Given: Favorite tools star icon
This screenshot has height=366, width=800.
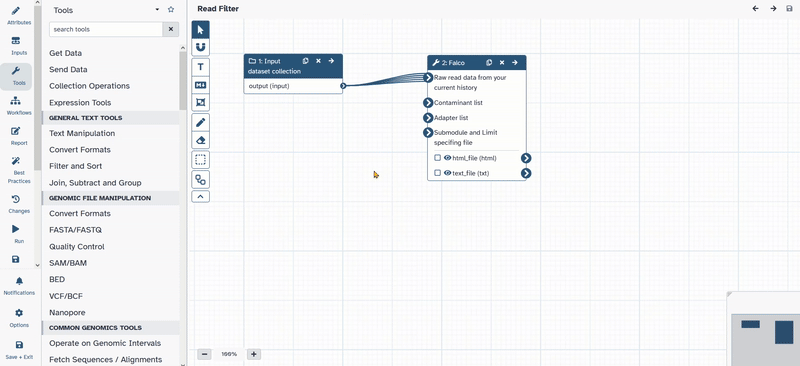Looking at the screenshot, I should click(x=171, y=10).
